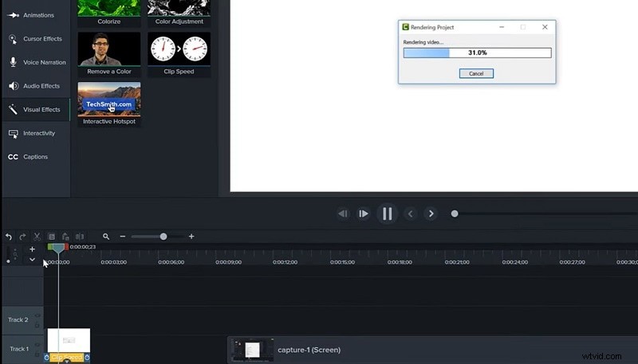The height and width of the screenshot is (364, 638).
Task: Open the Animations panel
Action: click(x=36, y=15)
